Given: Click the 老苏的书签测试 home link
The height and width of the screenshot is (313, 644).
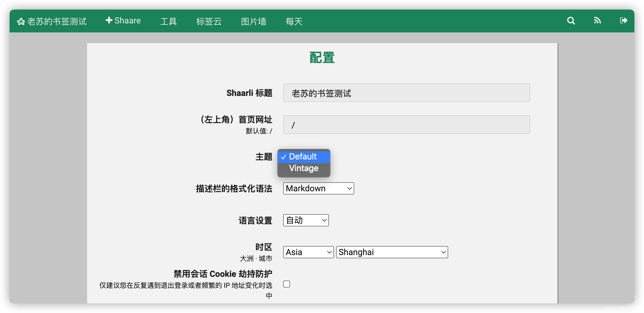Looking at the screenshot, I should (x=52, y=22).
